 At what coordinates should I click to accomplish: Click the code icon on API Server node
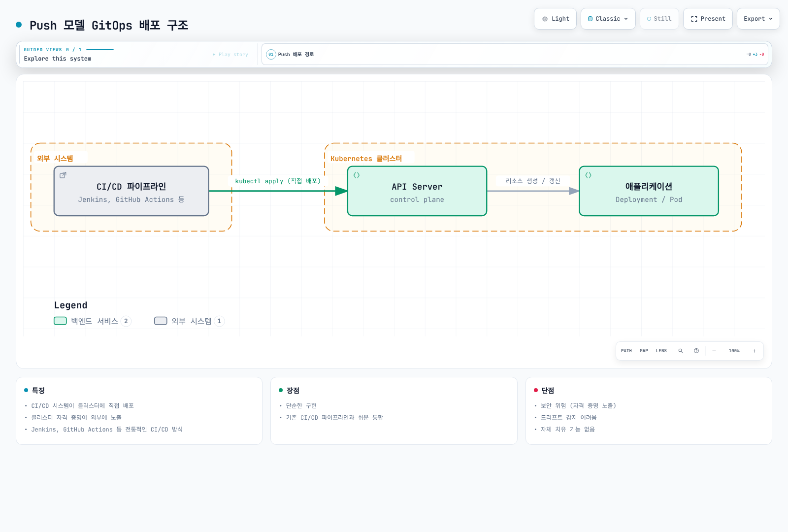(x=357, y=175)
